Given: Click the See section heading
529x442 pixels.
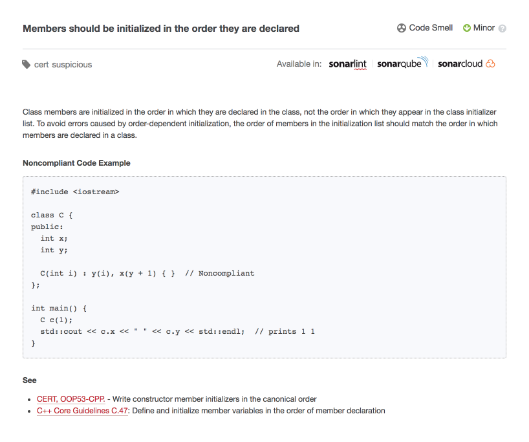Looking at the screenshot, I should 29,380.
